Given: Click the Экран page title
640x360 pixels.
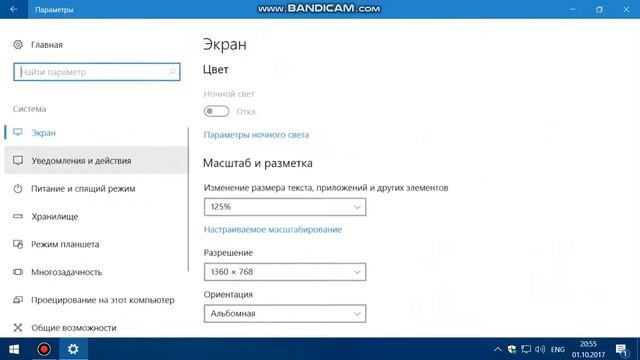Looking at the screenshot, I should coord(225,44).
